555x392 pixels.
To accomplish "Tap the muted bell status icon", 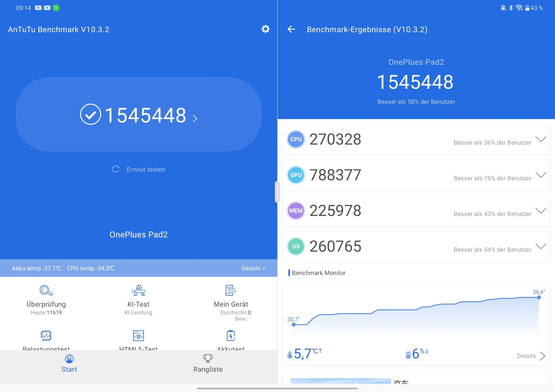I will click(x=503, y=8).
